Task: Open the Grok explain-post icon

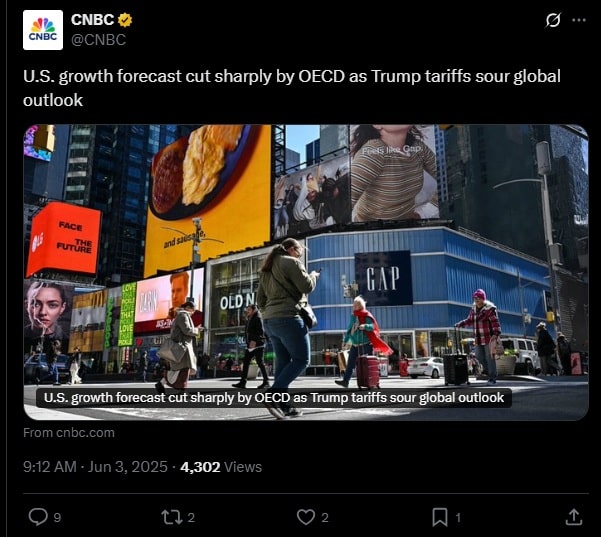Action: coord(553,20)
